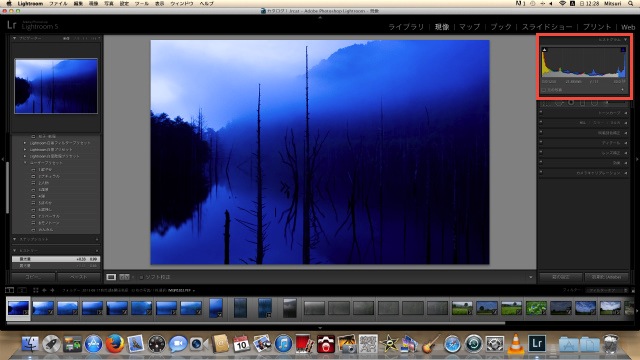Viewport: 640px width, 360px height.
Task: Select the Spot Removal circle tool
Action: [x=571, y=102]
